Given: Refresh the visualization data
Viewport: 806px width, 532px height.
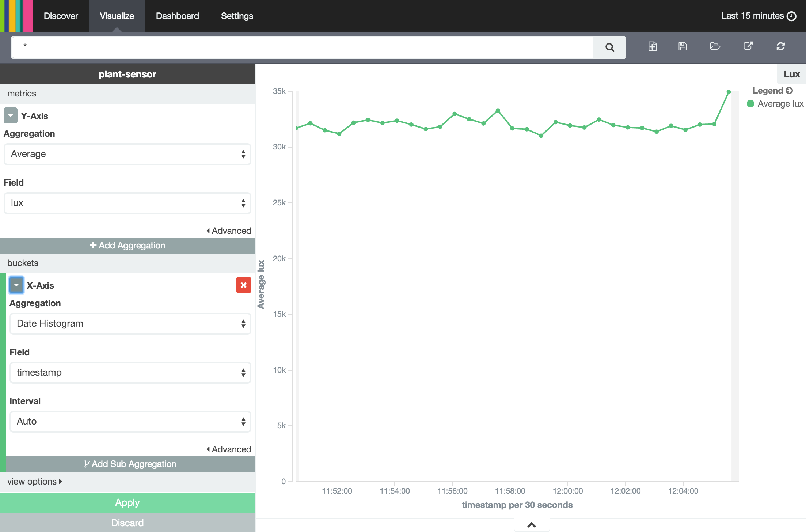Looking at the screenshot, I should coord(781,46).
